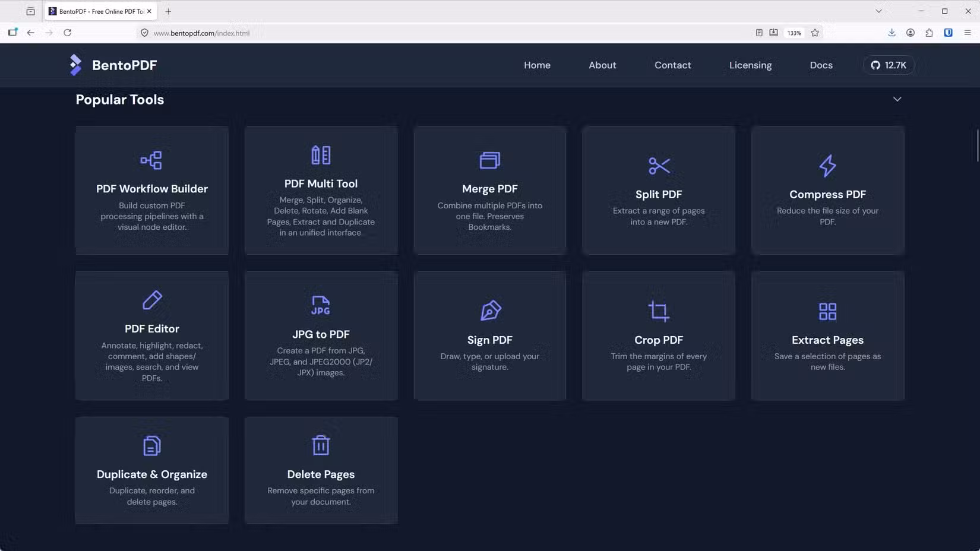980x551 pixels.
Task: Open the JPG to PDF converter
Action: [x=321, y=335]
